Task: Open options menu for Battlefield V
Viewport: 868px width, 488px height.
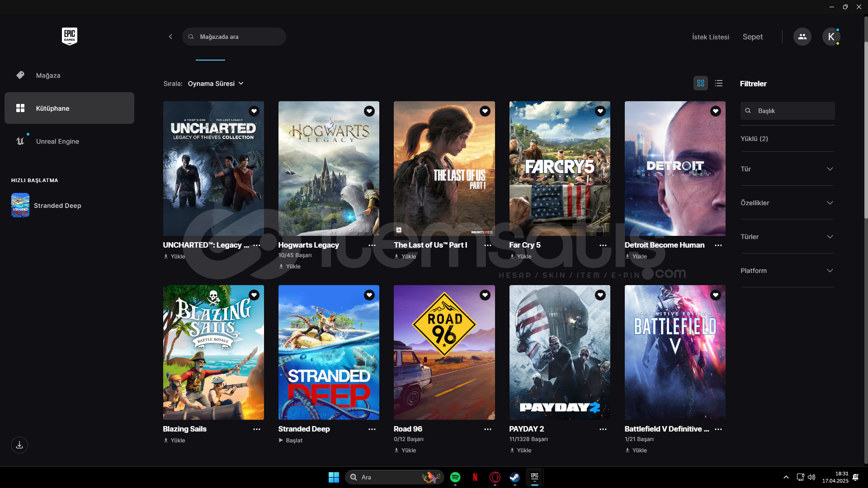Action: [x=718, y=429]
